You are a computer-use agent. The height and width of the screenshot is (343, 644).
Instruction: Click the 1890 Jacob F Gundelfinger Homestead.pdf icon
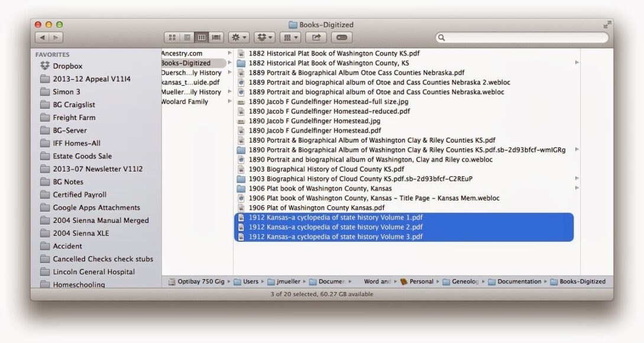click(241, 131)
